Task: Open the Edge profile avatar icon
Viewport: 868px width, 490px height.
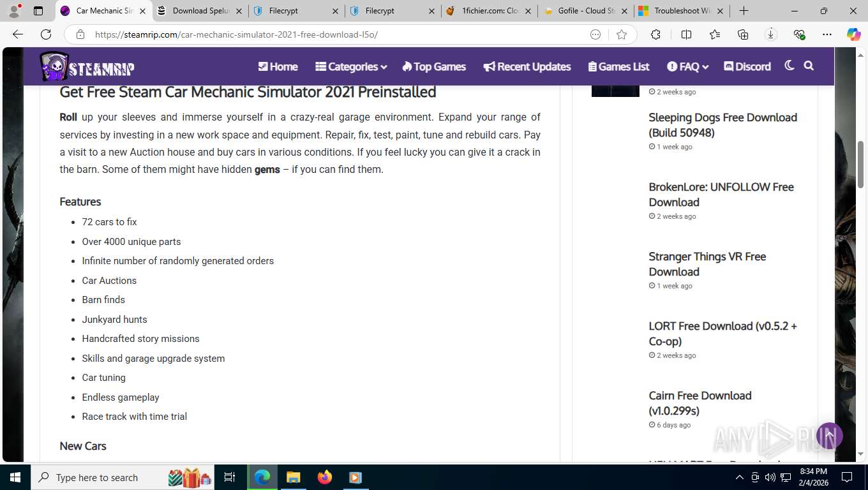Action: pyautogui.click(x=14, y=11)
